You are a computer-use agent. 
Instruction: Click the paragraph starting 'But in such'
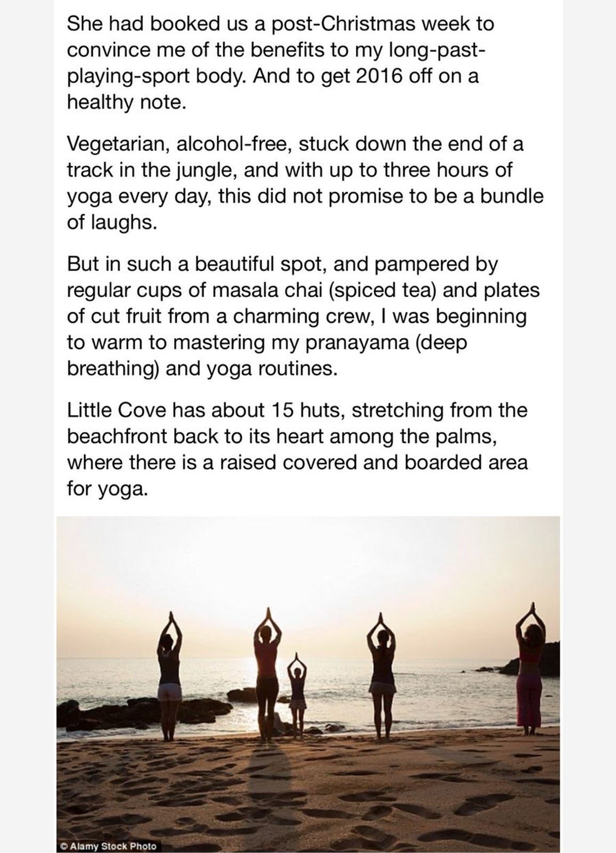(x=303, y=316)
